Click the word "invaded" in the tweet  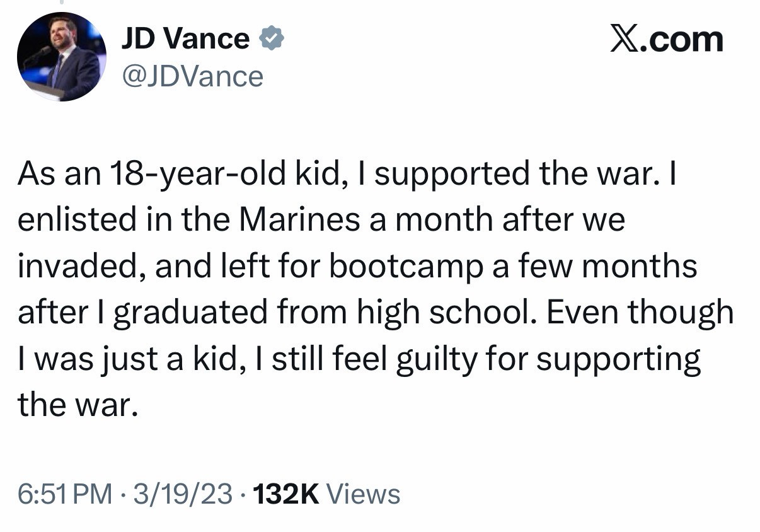(x=80, y=265)
